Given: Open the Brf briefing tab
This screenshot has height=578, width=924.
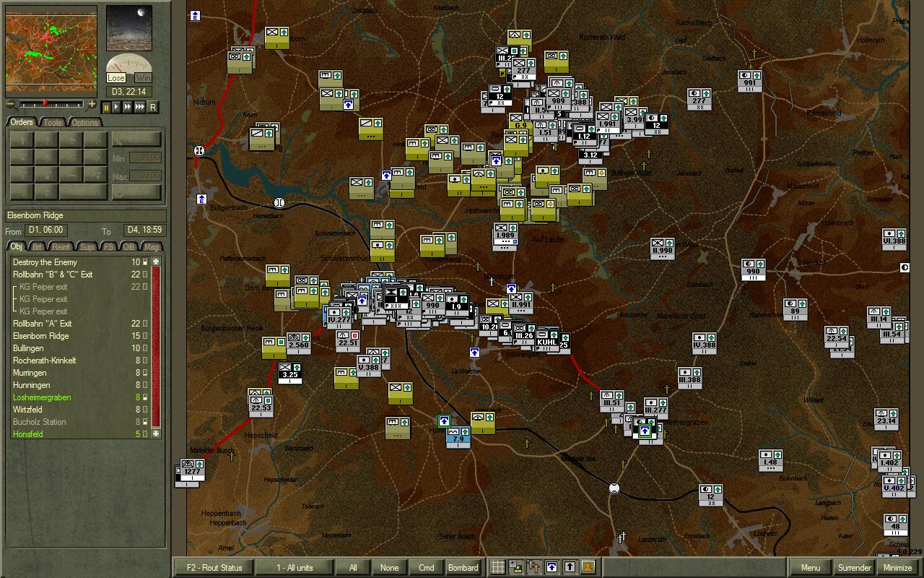Looking at the screenshot, I should (38, 246).
